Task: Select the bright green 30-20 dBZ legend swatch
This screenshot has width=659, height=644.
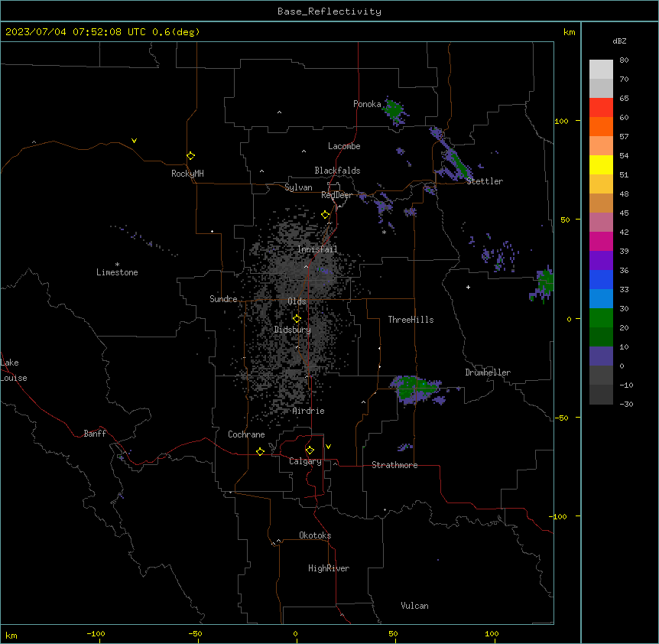Action: (x=601, y=318)
